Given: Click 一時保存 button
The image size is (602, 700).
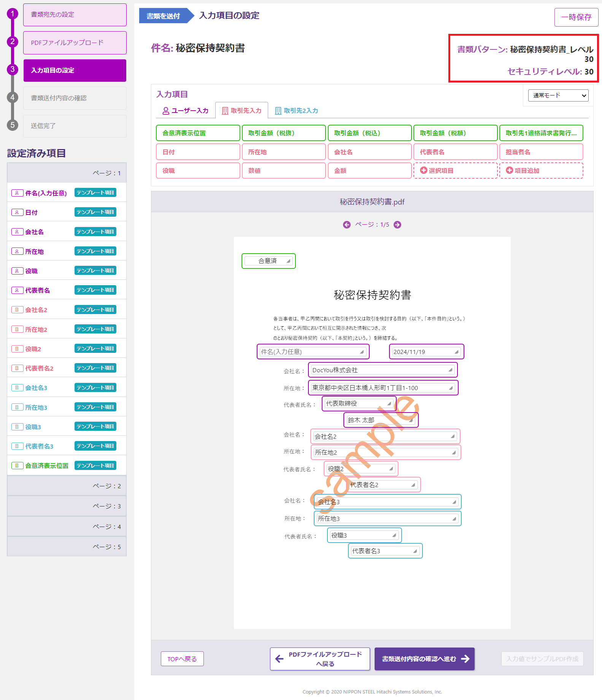Looking at the screenshot, I should click(576, 17).
